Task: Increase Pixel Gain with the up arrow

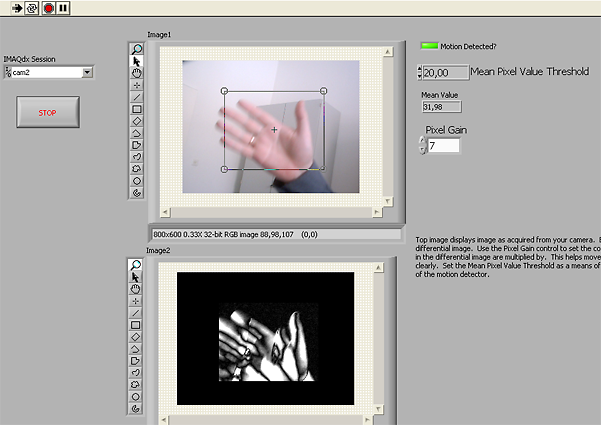Action: (422, 140)
